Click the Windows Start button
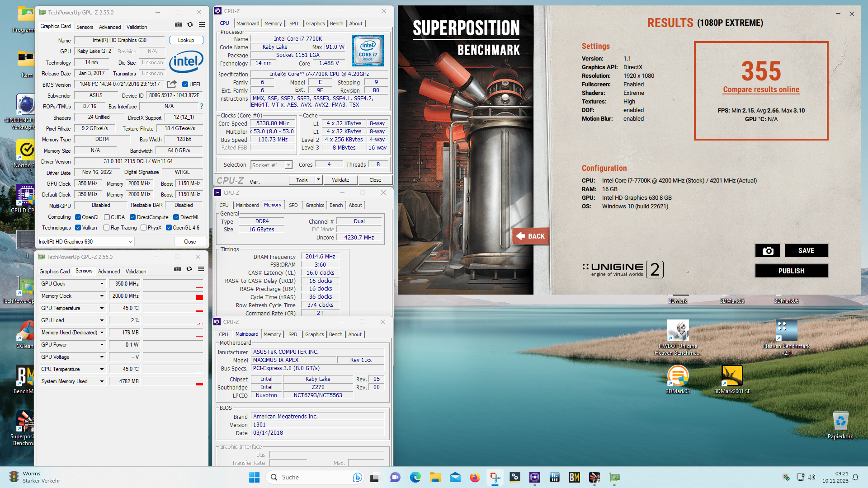 coord(254,477)
